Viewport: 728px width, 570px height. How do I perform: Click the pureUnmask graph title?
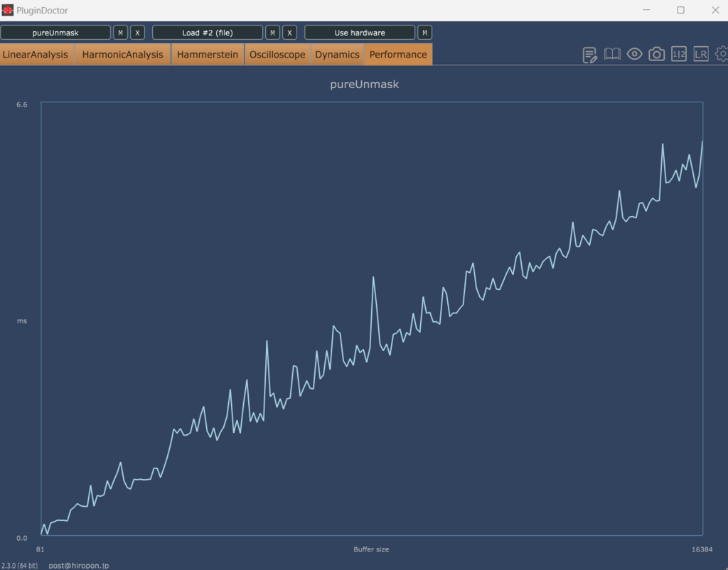point(365,85)
